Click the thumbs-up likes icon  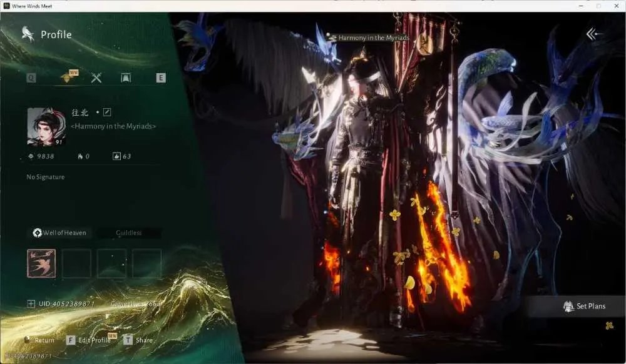tap(116, 156)
